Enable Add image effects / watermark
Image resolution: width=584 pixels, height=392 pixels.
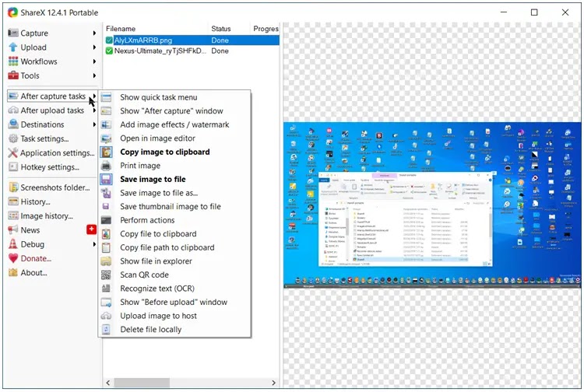pyautogui.click(x=174, y=124)
